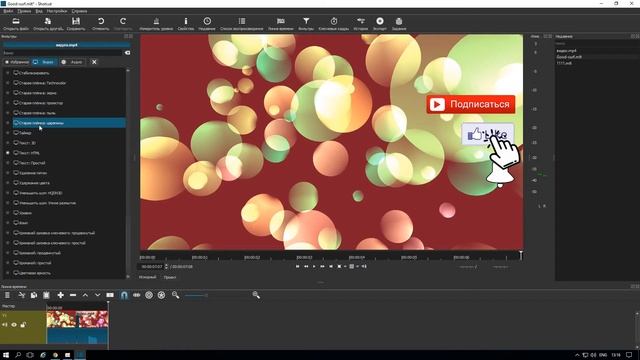Open the Настройки menu
This screenshot has height=360, width=640.
tap(57, 11)
